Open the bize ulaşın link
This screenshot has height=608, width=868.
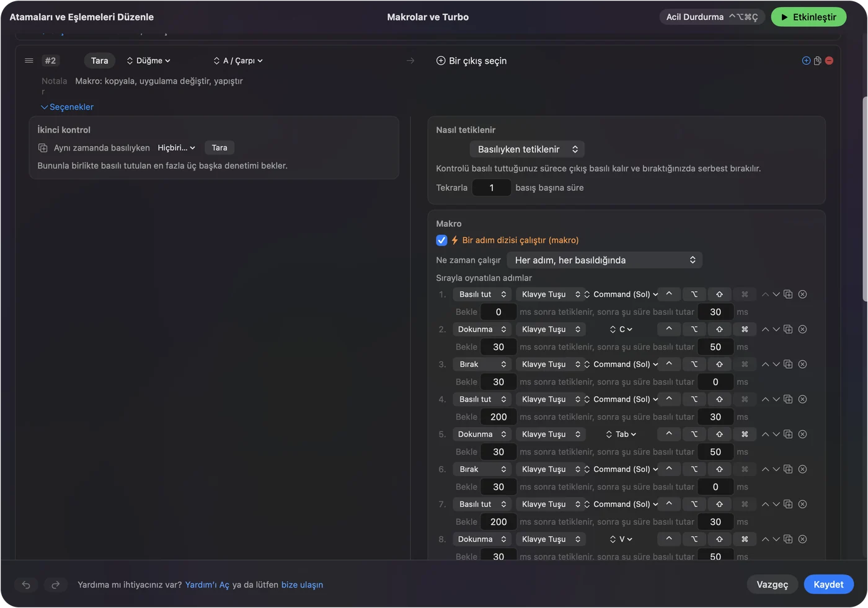302,584
